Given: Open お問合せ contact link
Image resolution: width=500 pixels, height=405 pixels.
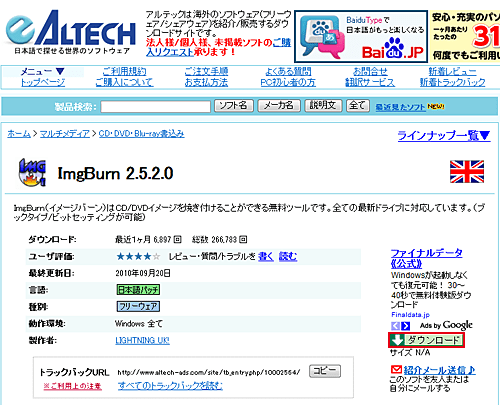Looking at the screenshot, I should pyautogui.click(x=370, y=71).
